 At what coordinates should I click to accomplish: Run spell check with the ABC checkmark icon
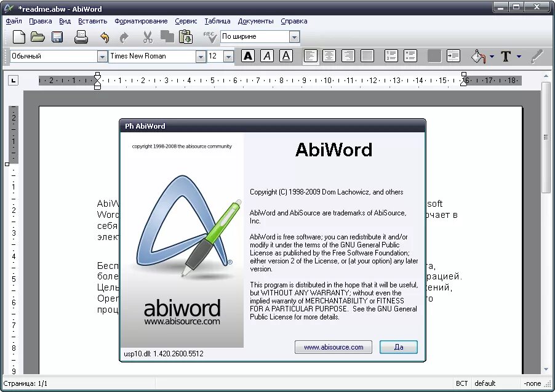tap(210, 37)
